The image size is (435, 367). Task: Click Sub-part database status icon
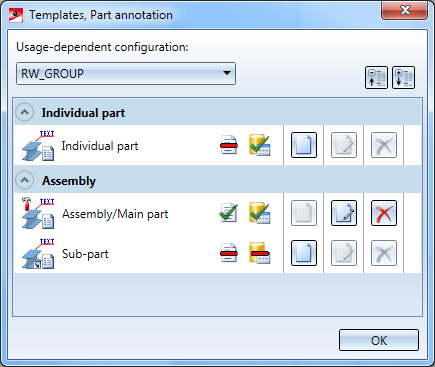click(260, 253)
